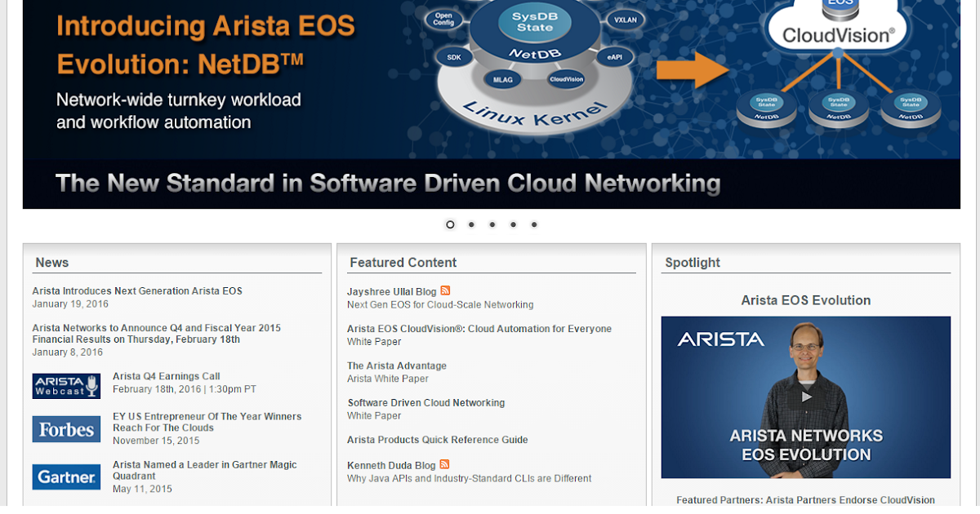Open Arista Q4 Earnings Call link
Screen dimensions: 980x514
167,376
